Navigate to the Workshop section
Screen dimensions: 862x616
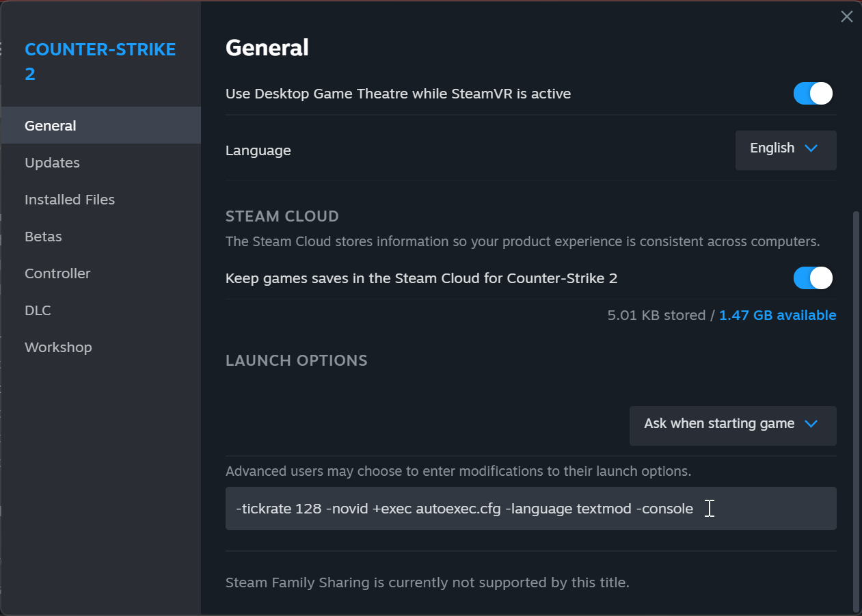[x=58, y=347]
